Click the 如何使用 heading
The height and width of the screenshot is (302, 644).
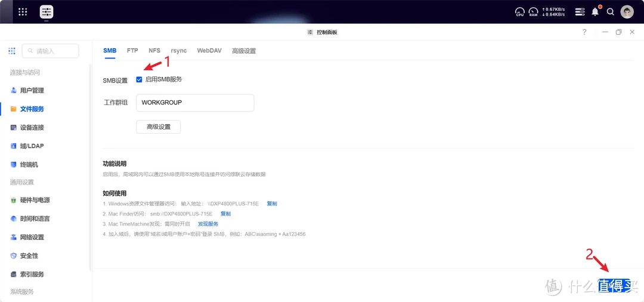coord(114,193)
